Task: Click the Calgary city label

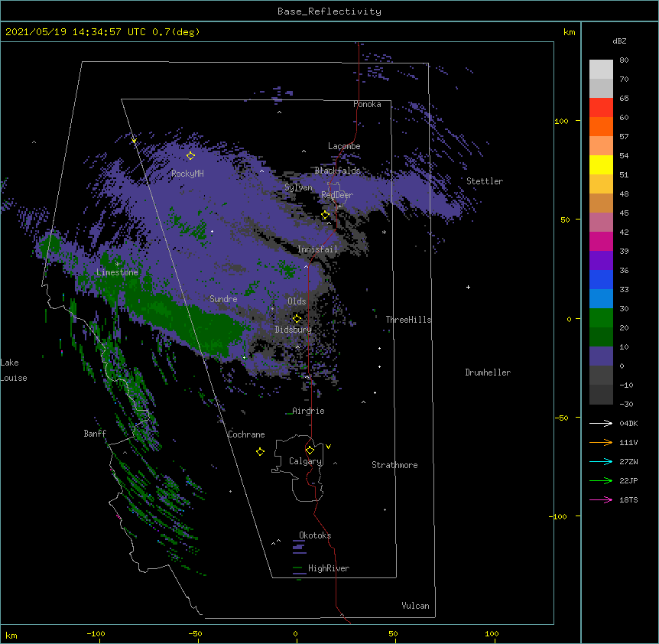Action: [305, 461]
